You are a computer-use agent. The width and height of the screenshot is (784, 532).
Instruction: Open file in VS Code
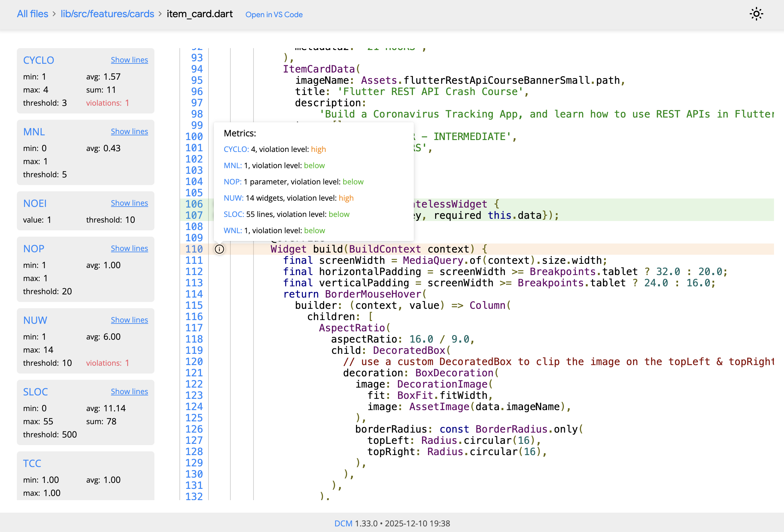(274, 14)
